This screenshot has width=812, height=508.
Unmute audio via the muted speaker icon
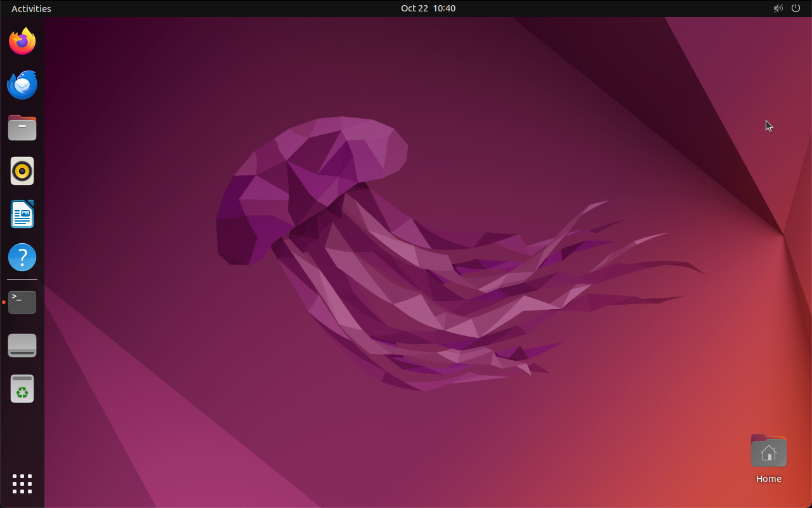coord(778,8)
